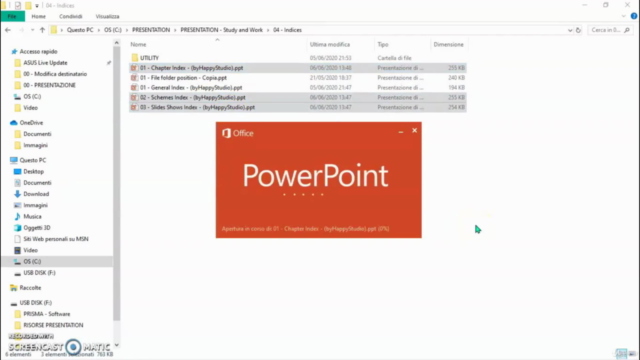Open the Raccolte libraries icon

(x=13, y=288)
